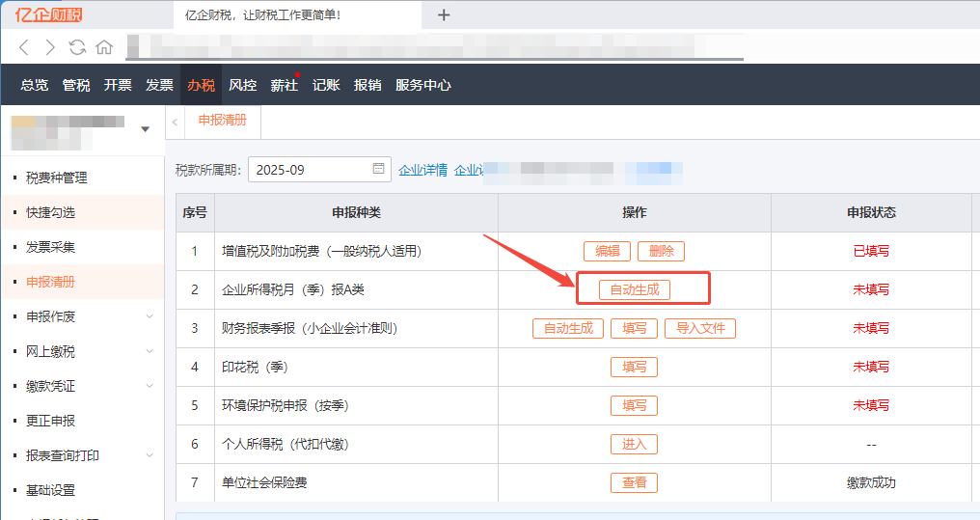
Task: Open a new browser tab with plus icon
Action: pyautogui.click(x=444, y=14)
